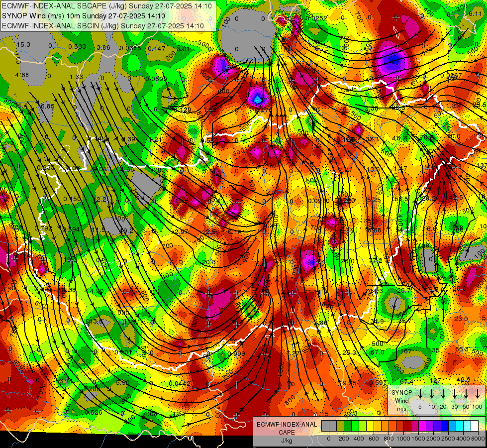This screenshot has width=487, height=448.
Task: Click the 67.4 value on the map
Action: click(406, 382)
